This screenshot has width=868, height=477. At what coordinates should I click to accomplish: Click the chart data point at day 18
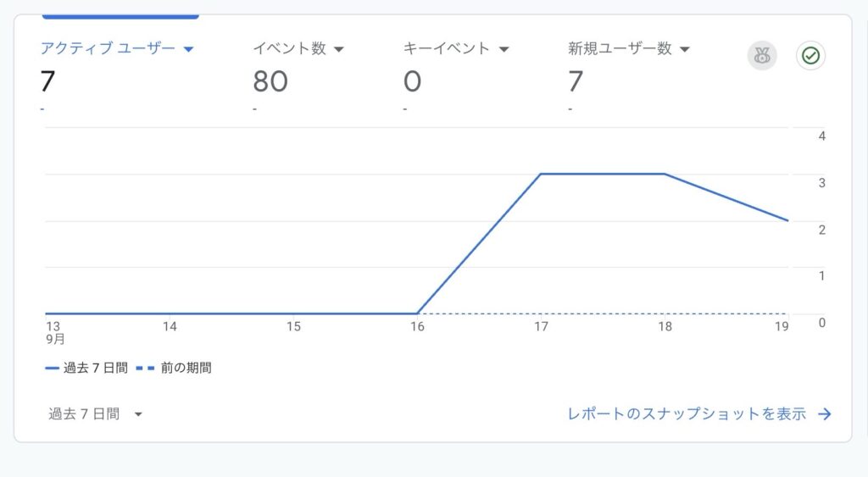click(x=665, y=174)
